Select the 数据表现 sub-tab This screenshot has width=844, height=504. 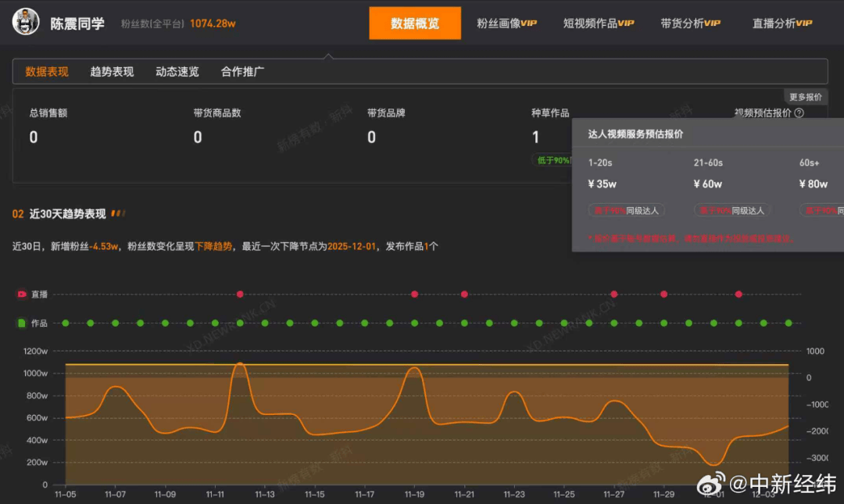[x=47, y=72]
